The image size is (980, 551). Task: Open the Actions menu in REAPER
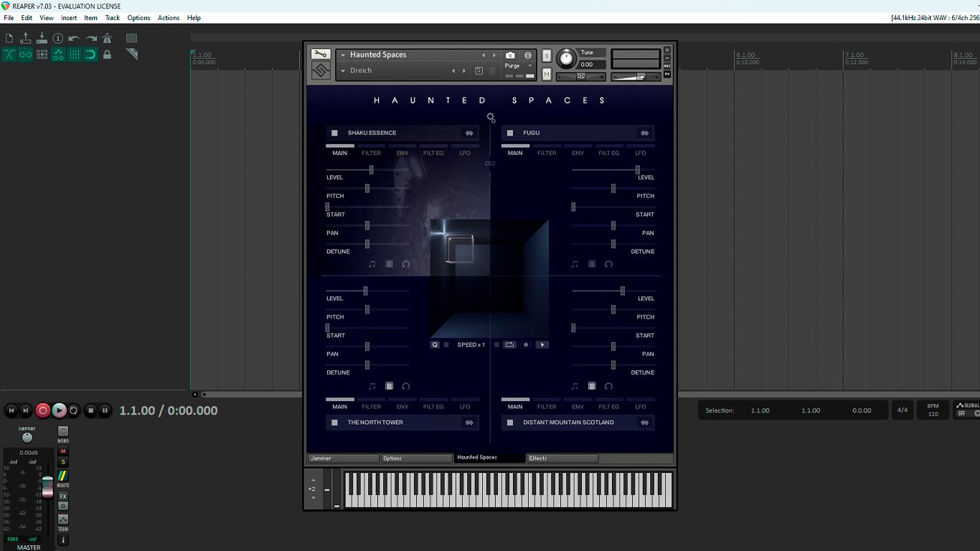point(169,18)
